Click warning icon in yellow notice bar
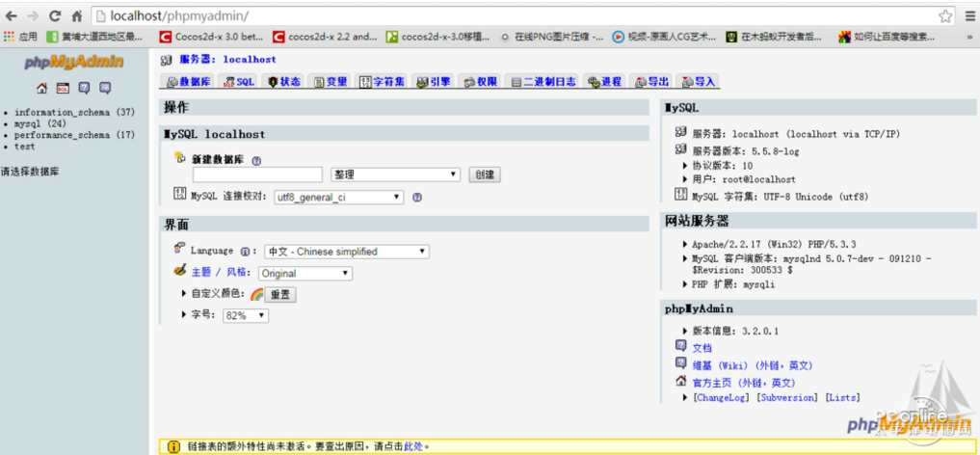Screen dimensions: 980x455 point(172,447)
